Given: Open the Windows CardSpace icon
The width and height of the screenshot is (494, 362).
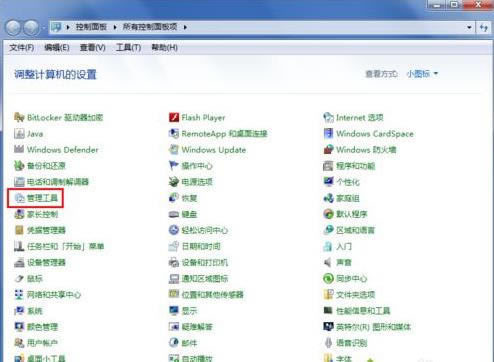Looking at the screenshot, I should pyautogui.click(x=328, y=134).
